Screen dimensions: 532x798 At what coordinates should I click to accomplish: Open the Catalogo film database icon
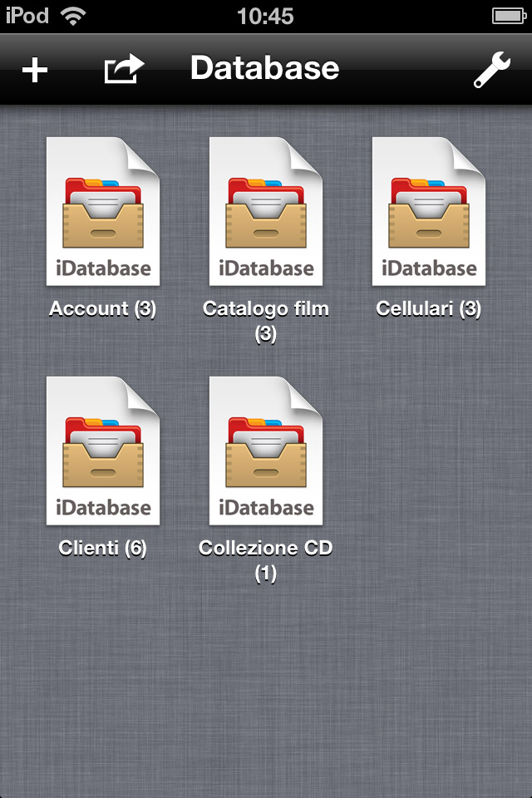tap(266, 211)
